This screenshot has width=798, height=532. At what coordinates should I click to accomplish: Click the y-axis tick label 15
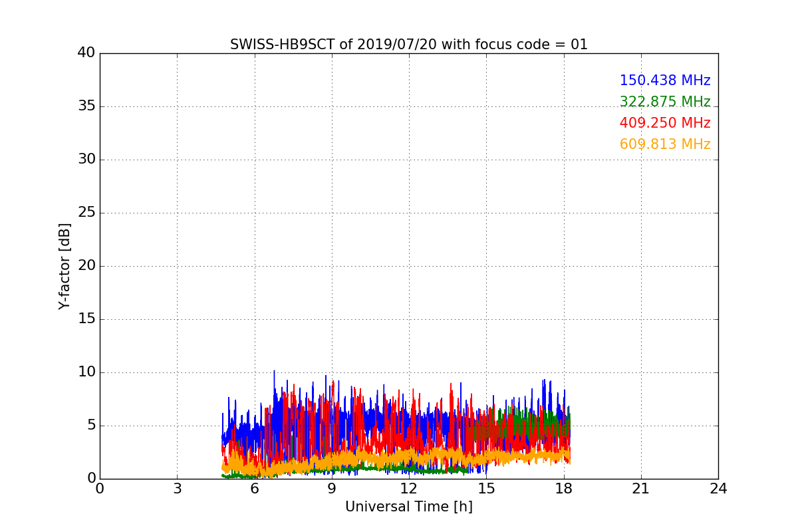point(86,319)
